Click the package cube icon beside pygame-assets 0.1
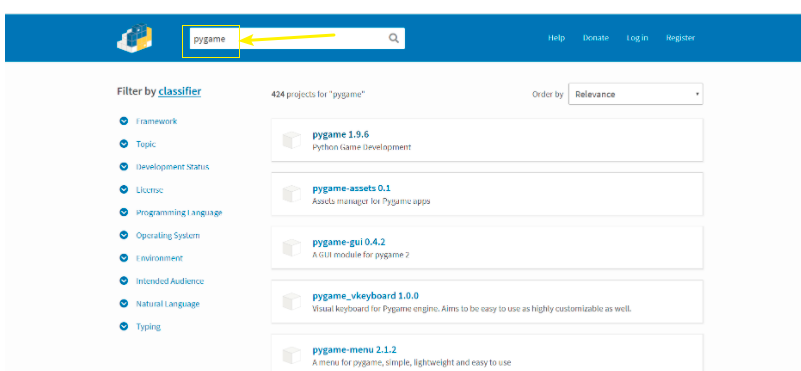801x371 pixels. point(292,194)
